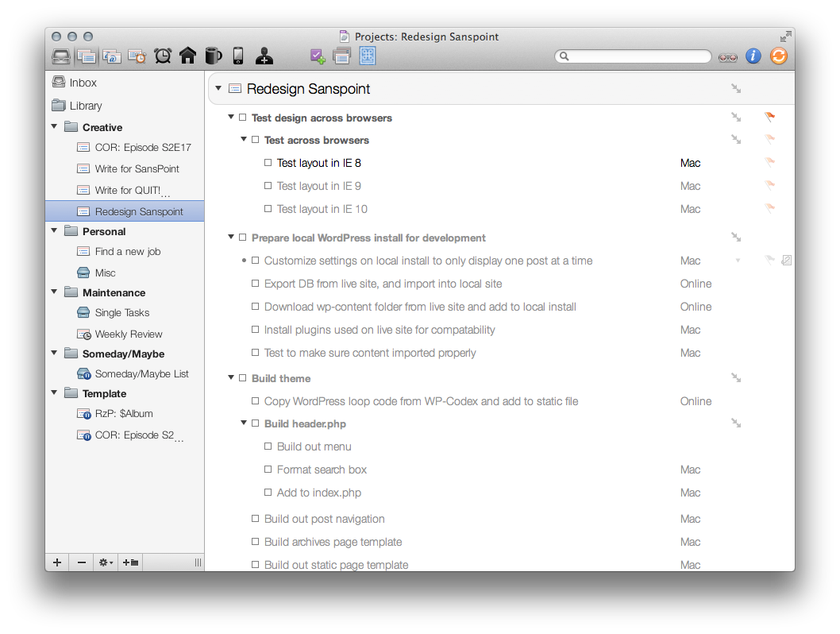
Task: Select 'Weekly Review' in the sidebar
Action: 128,334
